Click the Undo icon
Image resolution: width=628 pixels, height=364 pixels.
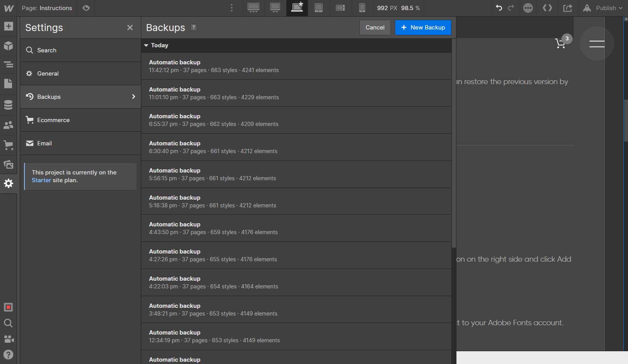click(x=499, y=8)
